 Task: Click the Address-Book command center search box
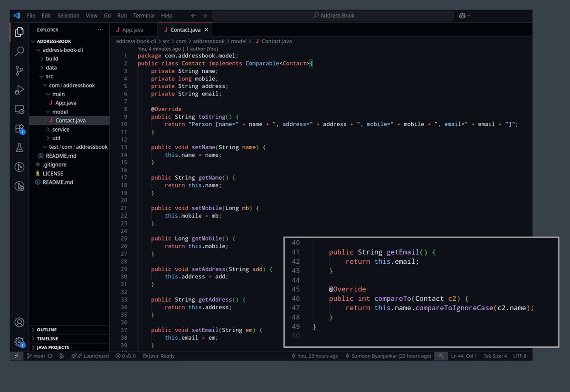coord(333,16)
